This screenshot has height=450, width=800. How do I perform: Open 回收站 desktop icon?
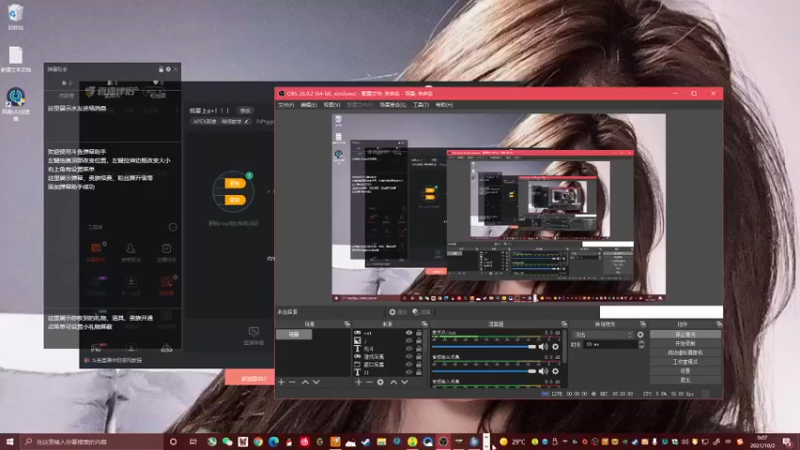click(15, 16)
